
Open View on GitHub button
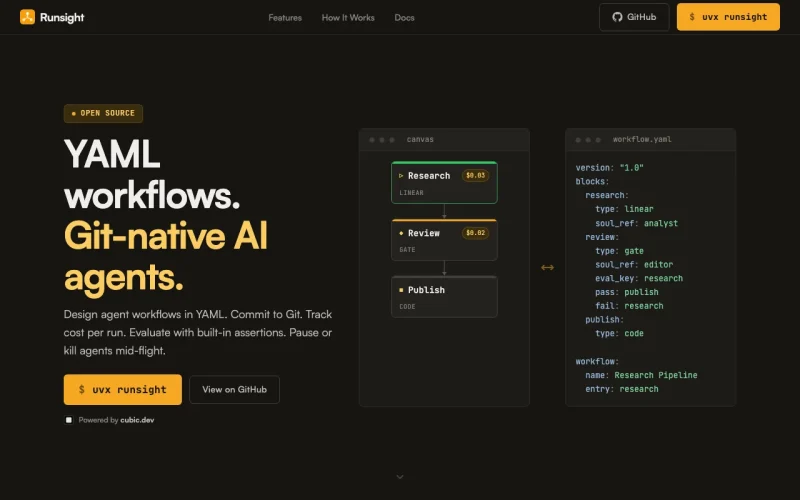pyautogui.click(x=234, y=390)
